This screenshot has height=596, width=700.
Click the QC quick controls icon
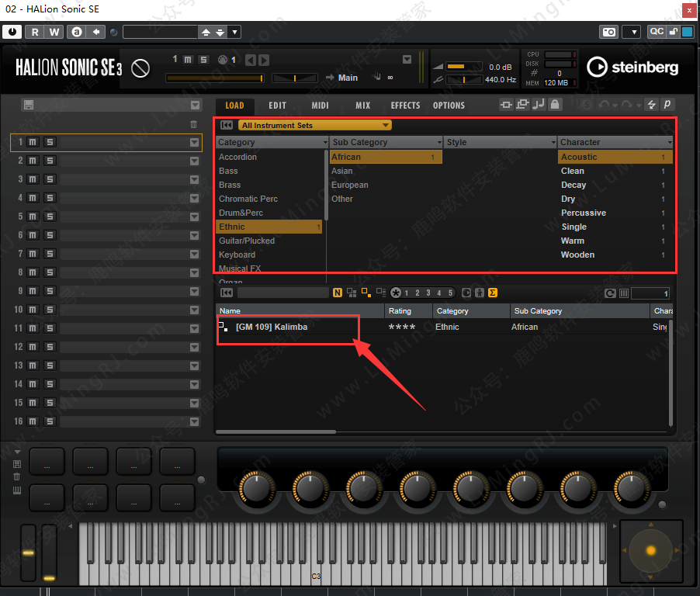657,32
